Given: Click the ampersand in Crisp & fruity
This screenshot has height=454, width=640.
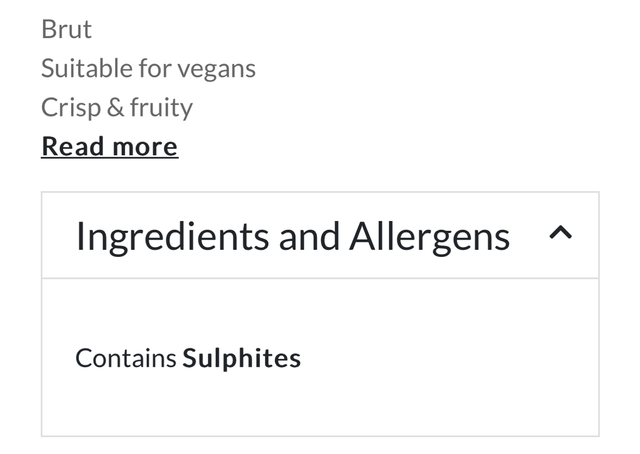Looking at the screenshot, I should pos(115,107).
